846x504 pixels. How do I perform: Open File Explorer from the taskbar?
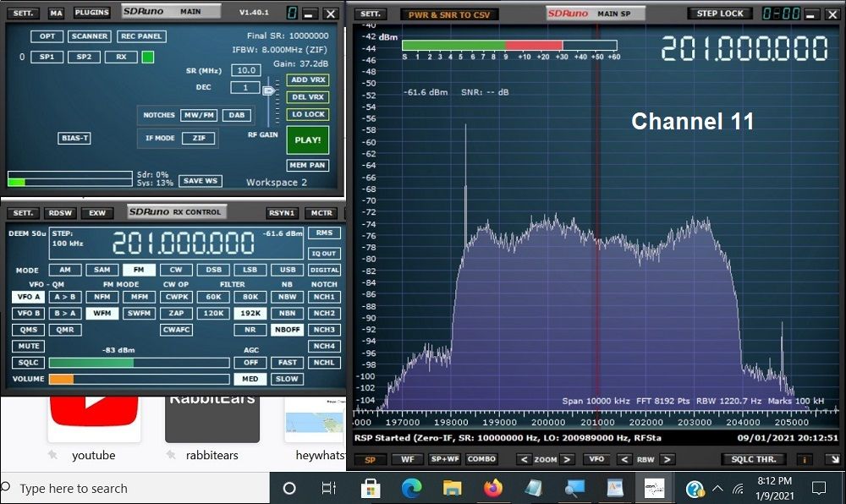[452, 489]
